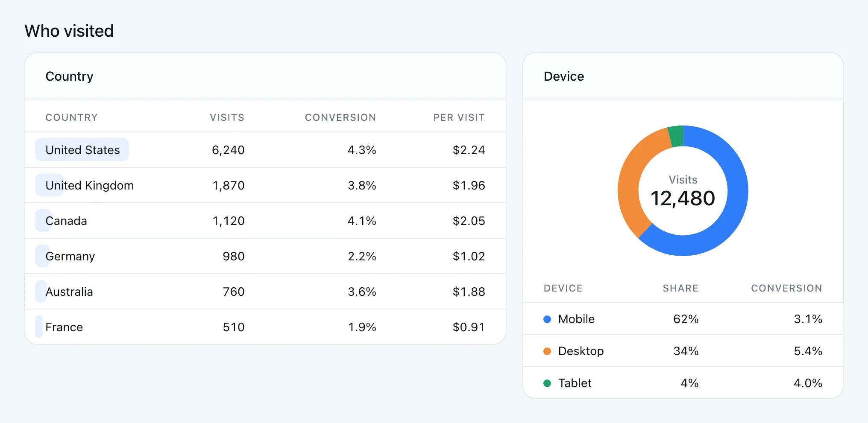Select the Tablet device label
Screen dimensions: 868x423
(x=575, y=383)
